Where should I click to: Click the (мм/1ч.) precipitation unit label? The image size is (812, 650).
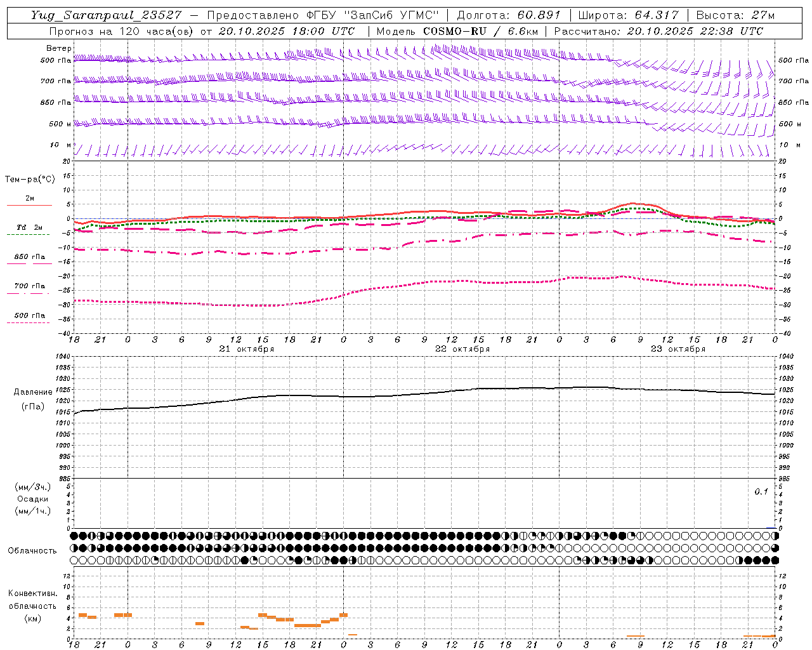(33, 511)
